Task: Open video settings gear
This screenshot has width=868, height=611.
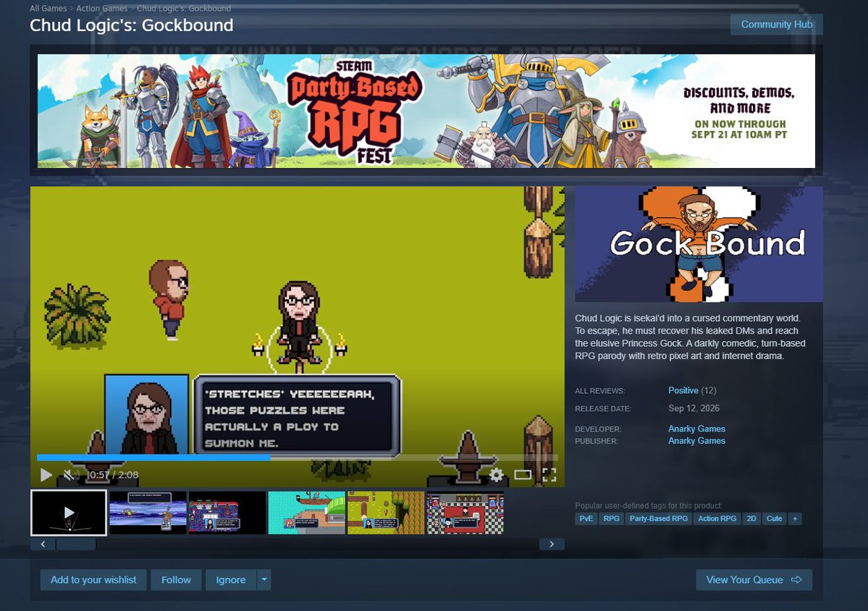Action: (496, 475)
